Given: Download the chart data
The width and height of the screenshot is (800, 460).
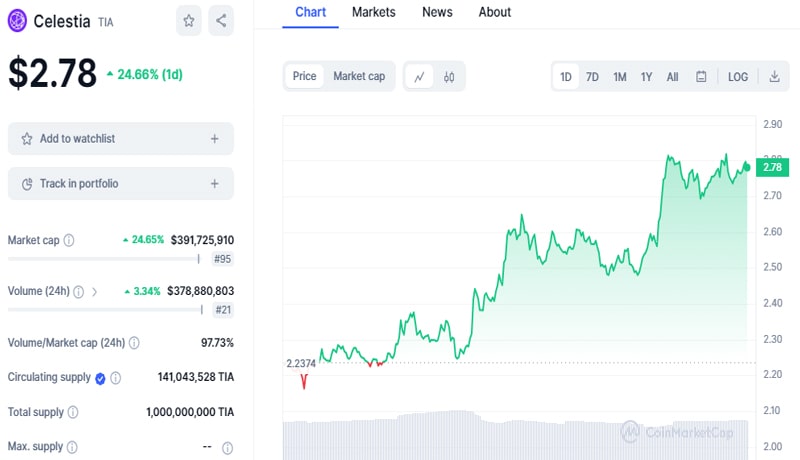Looking at the screenshot, I should tap(774, 77).
